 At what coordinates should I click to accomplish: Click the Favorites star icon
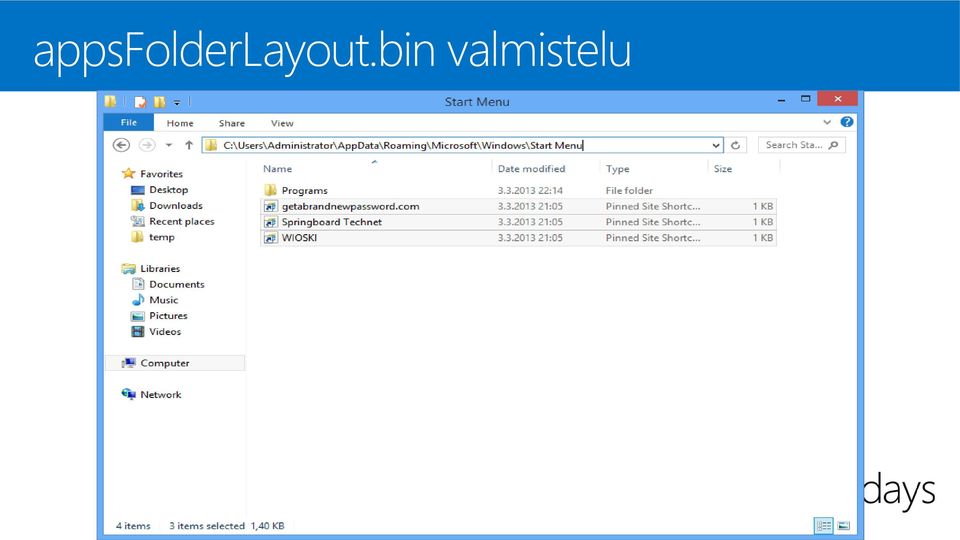[x=128, y=173]
